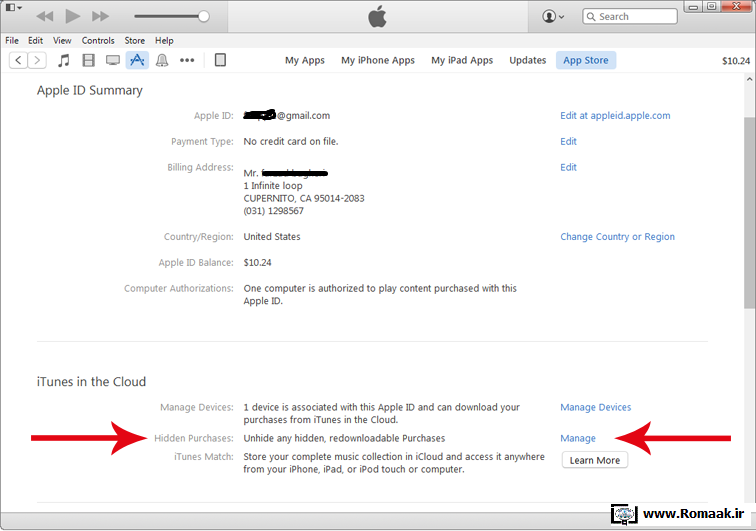Click the 'United States' country value
Viewport: 756px width, 531px height.
(x=272, y=237)
